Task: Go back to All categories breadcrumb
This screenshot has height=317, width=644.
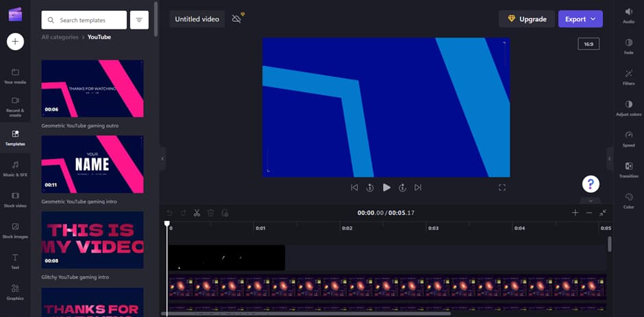Action: [x=60, y=37]
